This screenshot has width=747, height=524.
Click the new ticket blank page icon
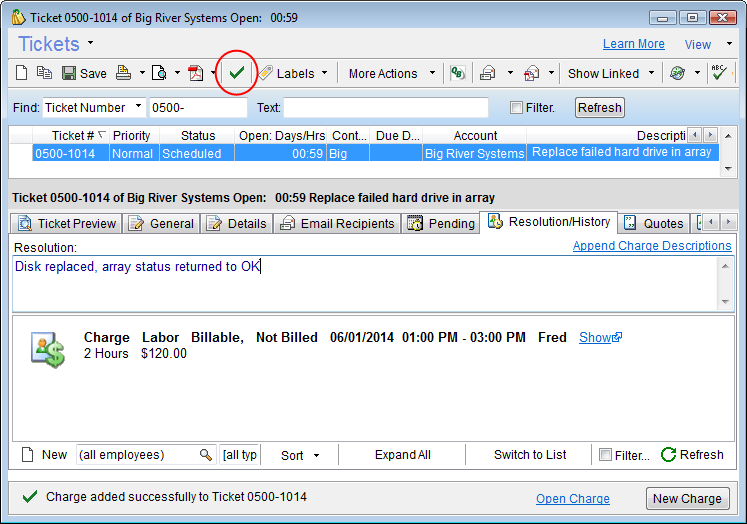[23, 73]
